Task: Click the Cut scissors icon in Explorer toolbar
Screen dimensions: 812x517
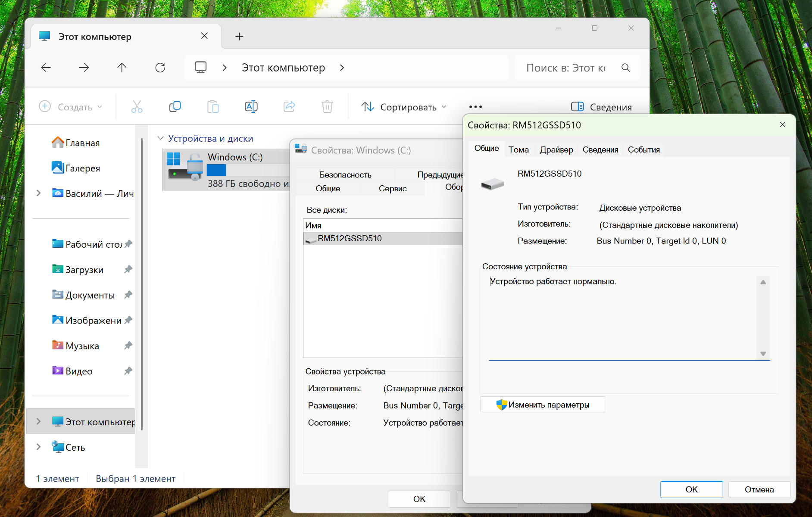Action: pos(137,106)
